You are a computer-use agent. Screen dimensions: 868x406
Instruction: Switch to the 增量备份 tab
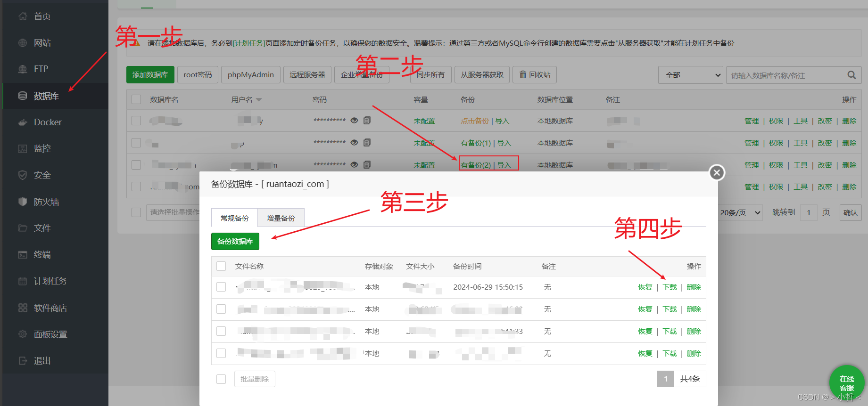(281, 218)
